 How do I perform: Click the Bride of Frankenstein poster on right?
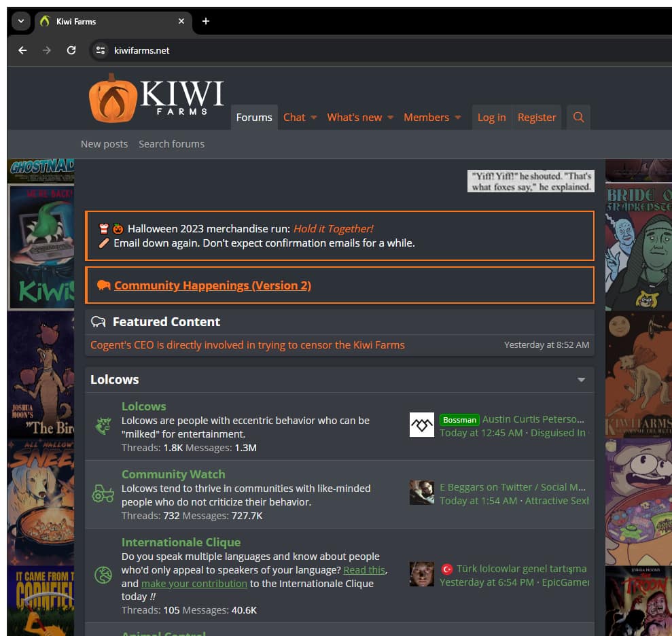coord(639,247)
